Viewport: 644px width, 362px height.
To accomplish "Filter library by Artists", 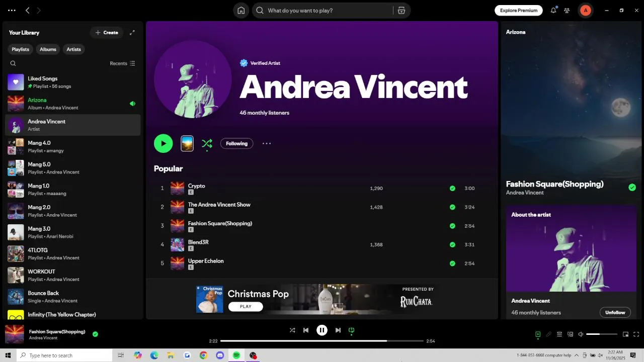I will tap(73, 49).
